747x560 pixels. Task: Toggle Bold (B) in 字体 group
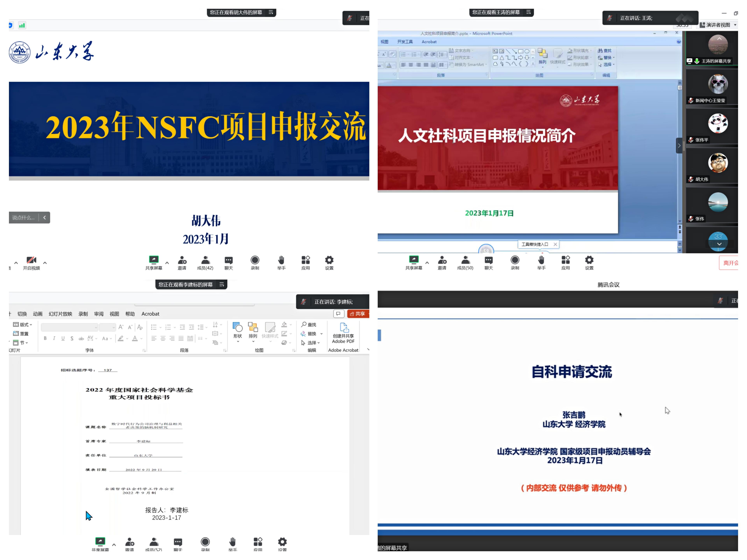pyautogui.click(x=45, y=338)
